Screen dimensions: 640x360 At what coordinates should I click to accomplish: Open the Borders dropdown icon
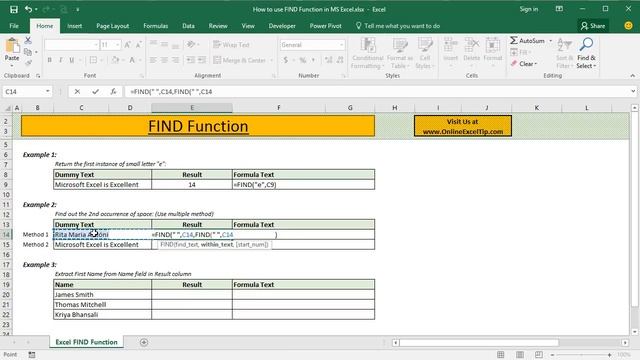tap(93, 60)
